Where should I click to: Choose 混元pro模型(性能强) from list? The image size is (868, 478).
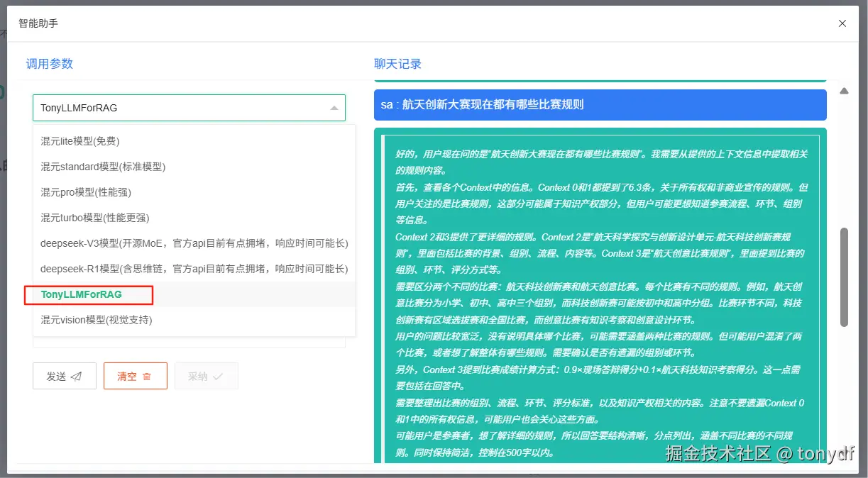(x=194, y=192)
